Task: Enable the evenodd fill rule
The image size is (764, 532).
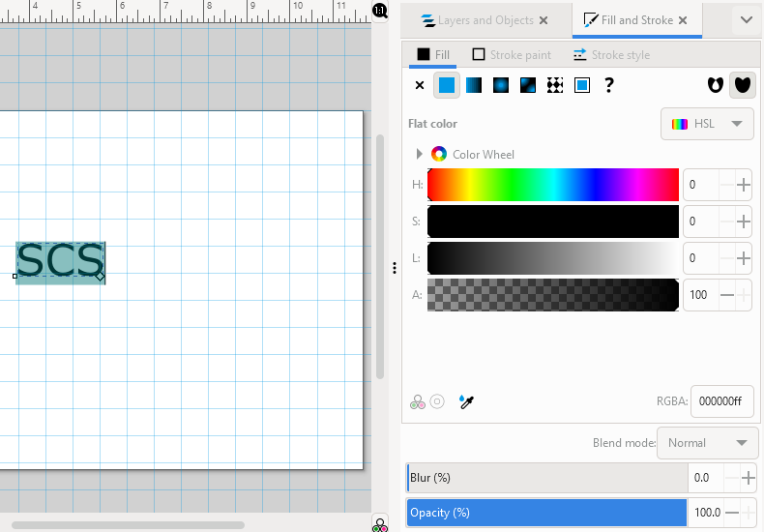Action: tap(715, 85)
